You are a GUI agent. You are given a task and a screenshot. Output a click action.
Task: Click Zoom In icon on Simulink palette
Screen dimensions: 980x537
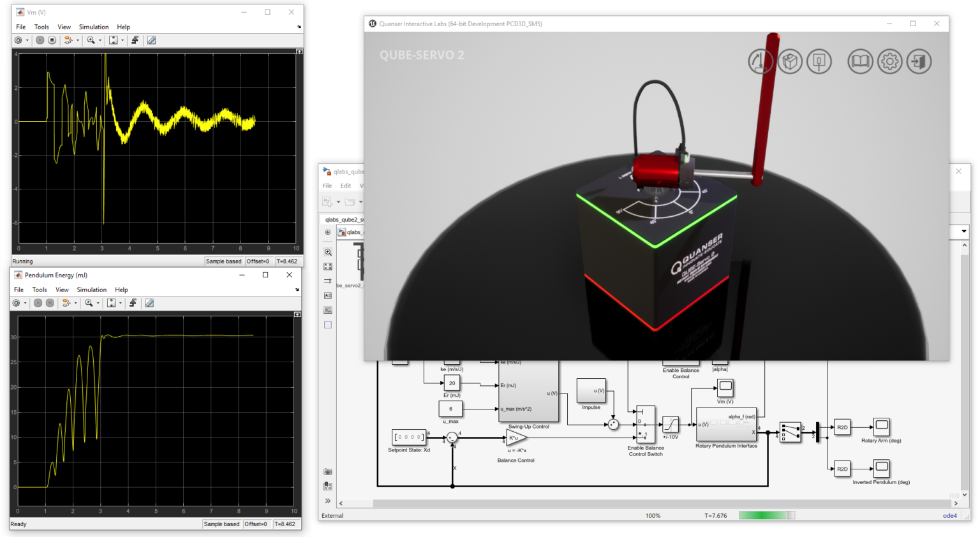pyautogui.click(x=328, y=252)
